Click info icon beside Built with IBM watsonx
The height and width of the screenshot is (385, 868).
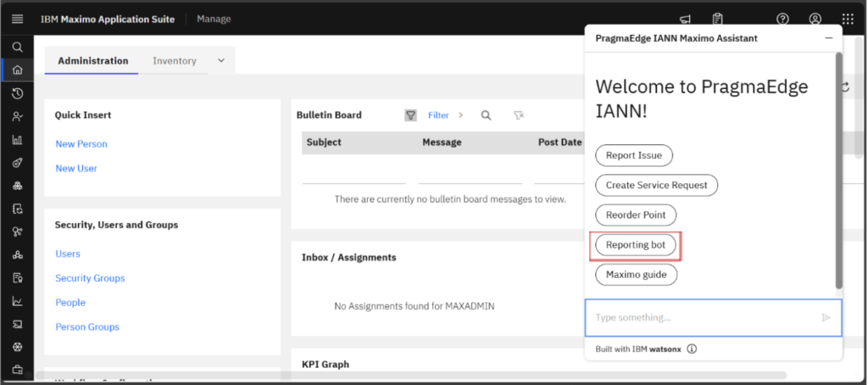click(692, 349)
